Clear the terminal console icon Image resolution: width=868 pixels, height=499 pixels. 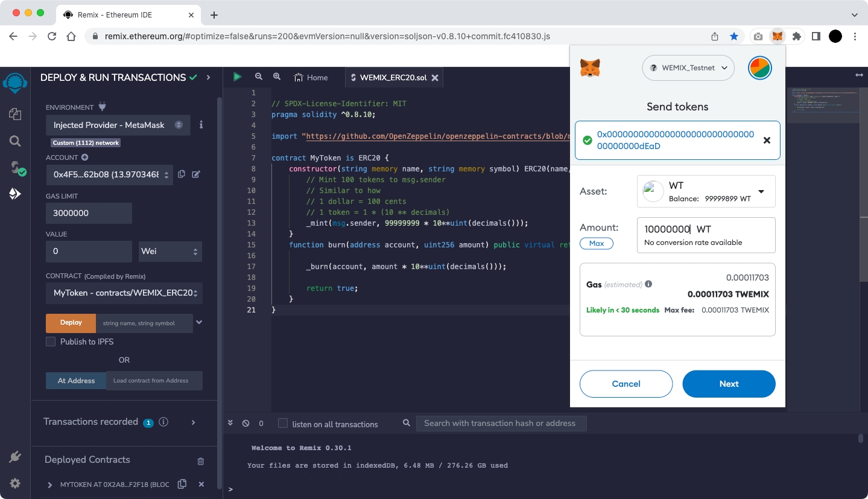246,424
